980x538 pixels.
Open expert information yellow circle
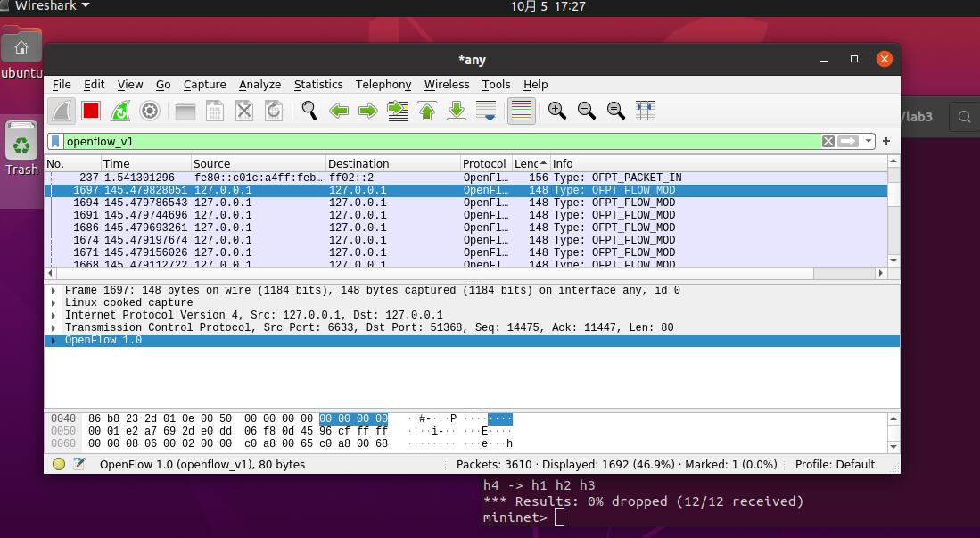(59, 464)
